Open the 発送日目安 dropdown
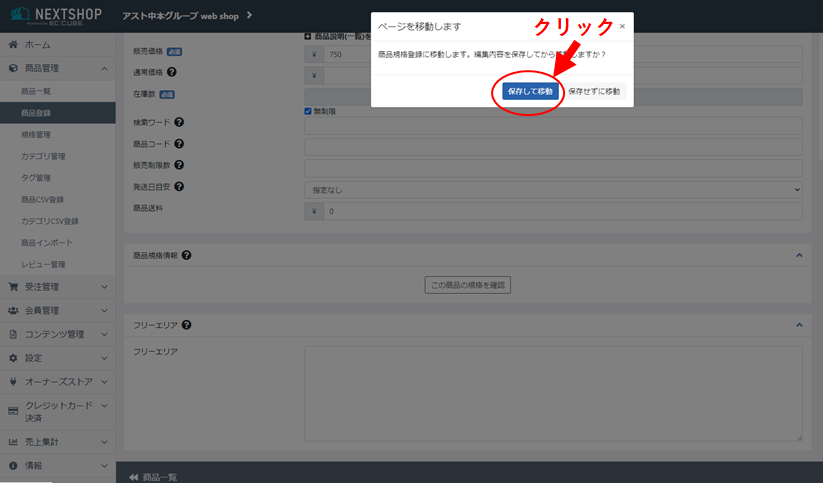The width and height of the screenshot is (823, 483). click(553, 187)
